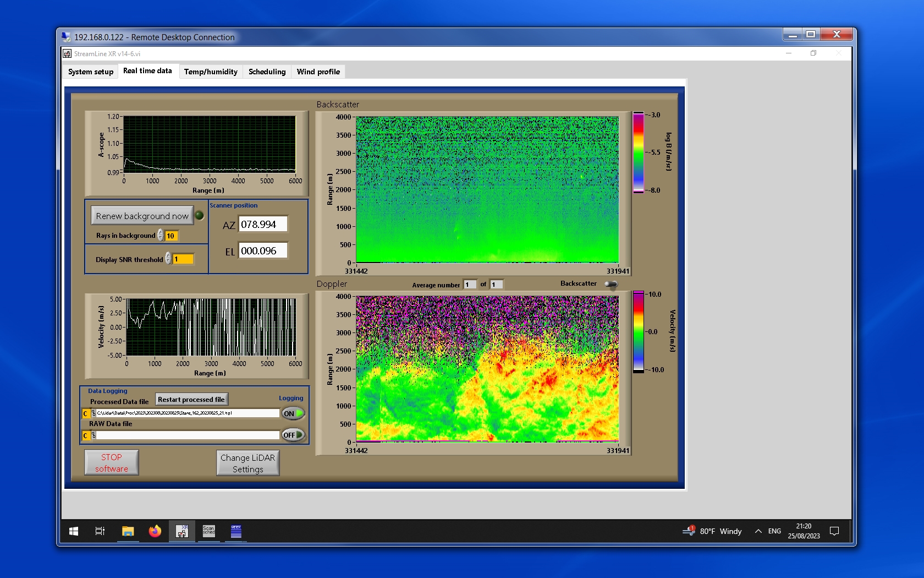Click the StreamLine XR taskbar icon
Screen dimensions: 924x578
182,531
